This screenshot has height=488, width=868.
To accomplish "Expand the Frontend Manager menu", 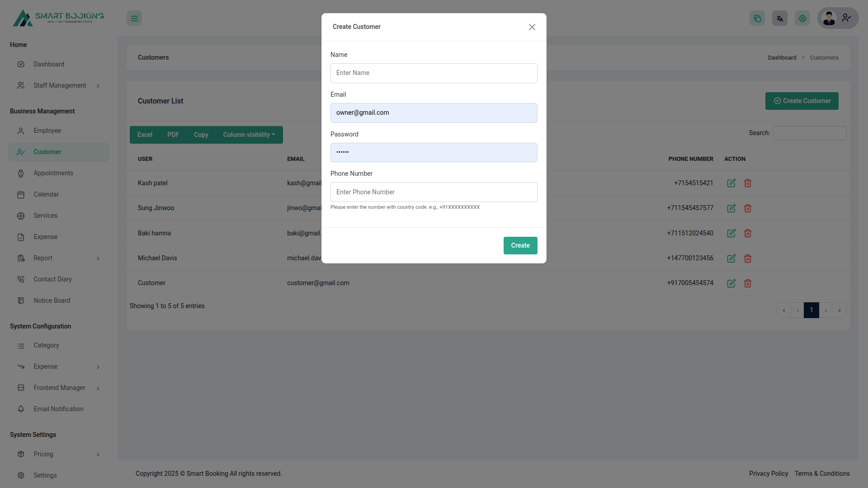I will (60, 388).
